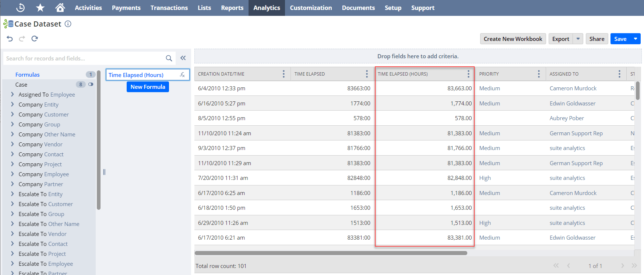Open Creation Date/Time column options menu

(284, 74)
